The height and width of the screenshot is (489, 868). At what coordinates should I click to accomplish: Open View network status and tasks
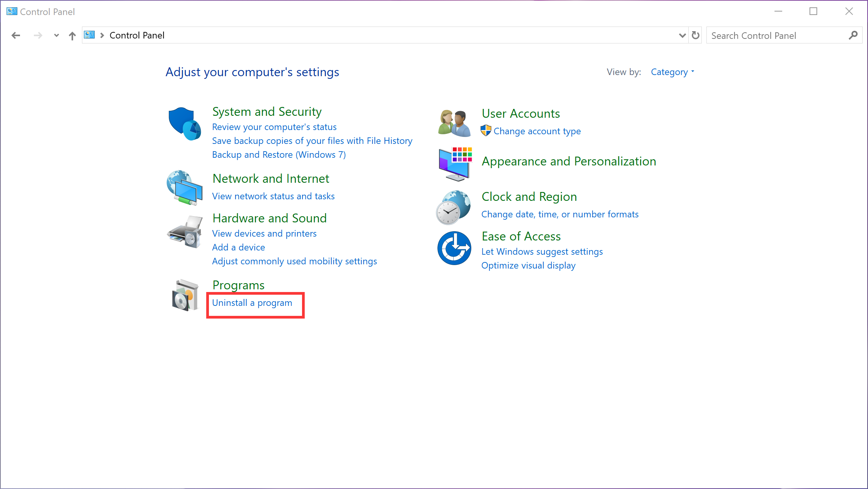[273, 196]
